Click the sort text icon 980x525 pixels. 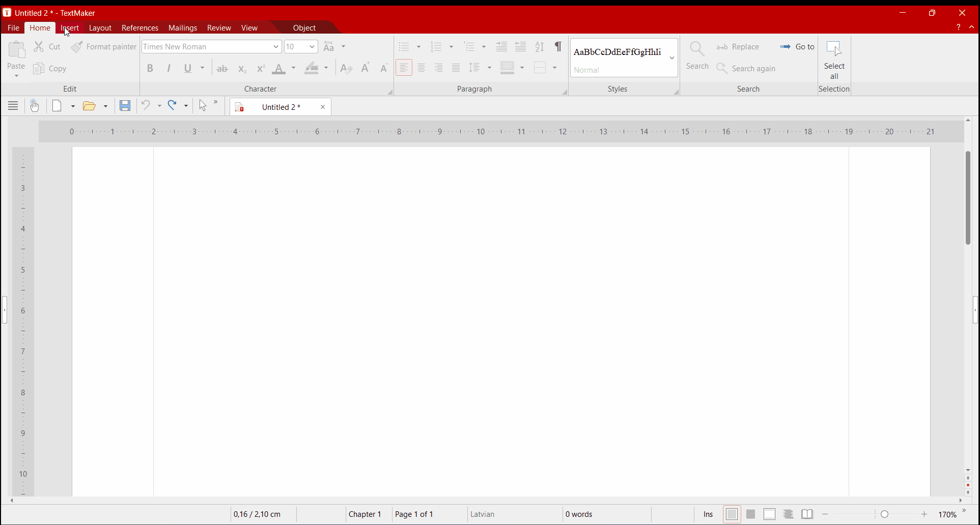pos(540,47)
